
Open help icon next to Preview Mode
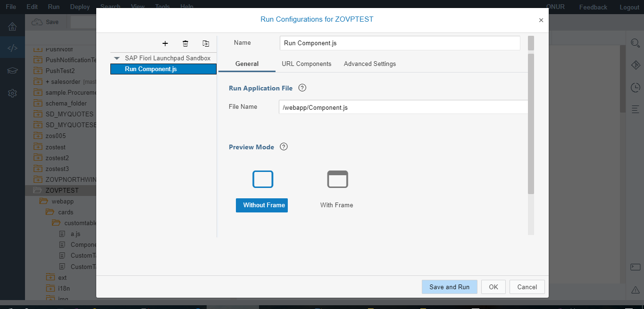[x=284, y=146]
